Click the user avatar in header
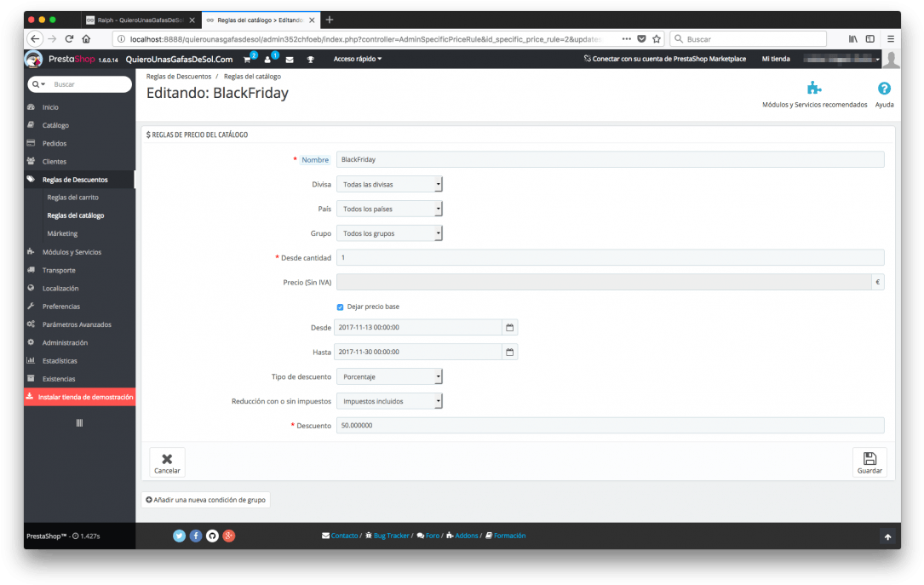This screenshot has width=924, height=585. click(891, 59)
